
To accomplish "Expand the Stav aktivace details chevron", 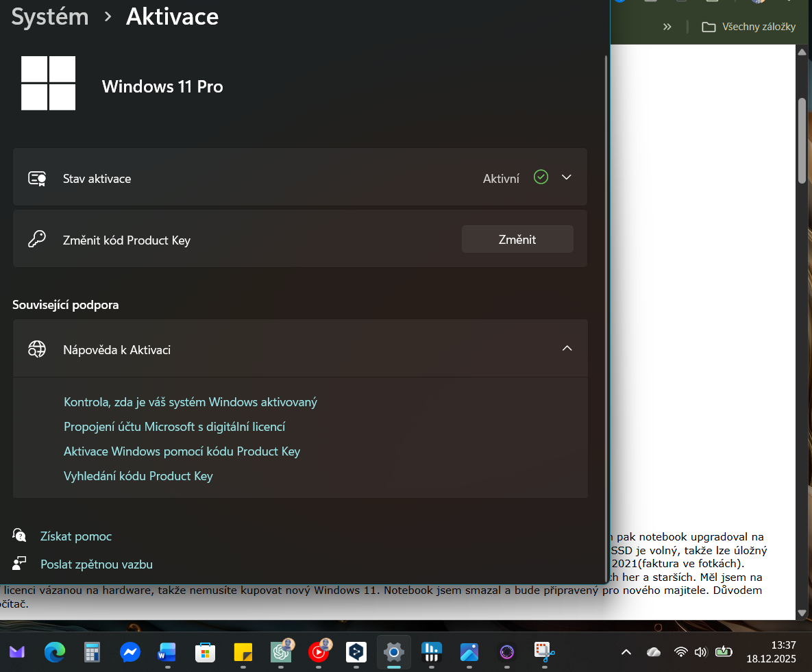I will pyautogui.click(x=567, y=177).
